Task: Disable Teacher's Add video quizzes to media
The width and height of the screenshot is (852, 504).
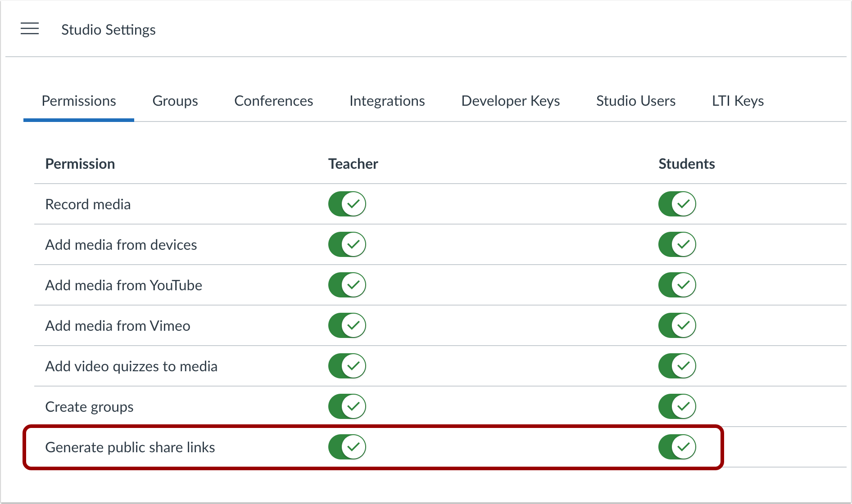Action: point(347,366)
